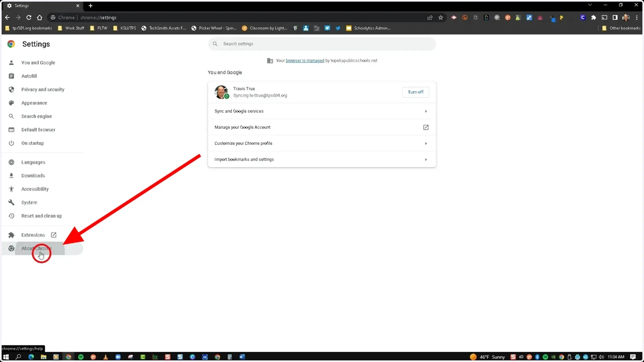Image resolution: width=644 pixels, height=362 pixels.
Task: Open Picker Wheel bookmark
Action: pos(214,28)
